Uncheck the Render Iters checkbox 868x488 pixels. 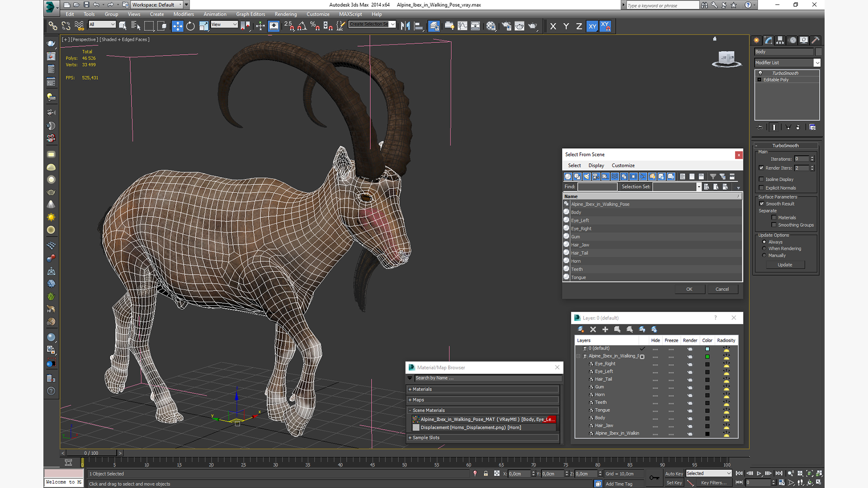[x=761, y=168]
